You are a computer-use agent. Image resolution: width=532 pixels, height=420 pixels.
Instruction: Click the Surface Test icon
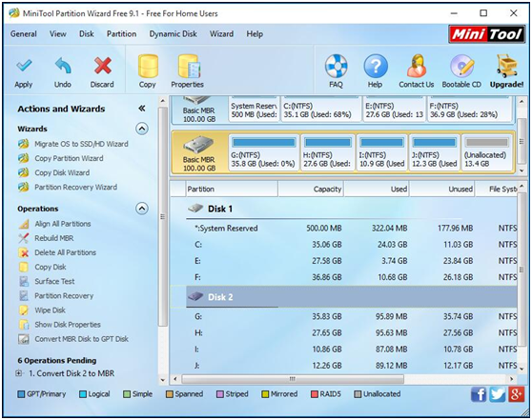(24, 281)
